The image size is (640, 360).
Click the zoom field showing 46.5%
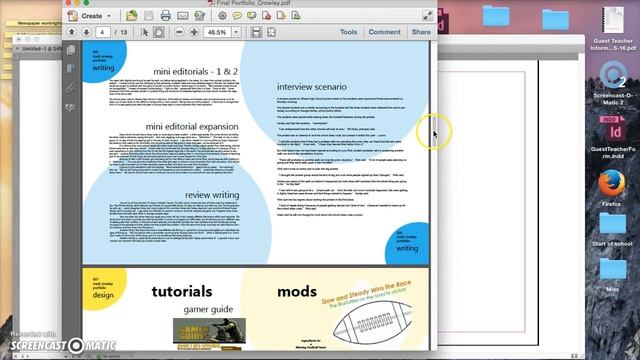pos(217,32)
